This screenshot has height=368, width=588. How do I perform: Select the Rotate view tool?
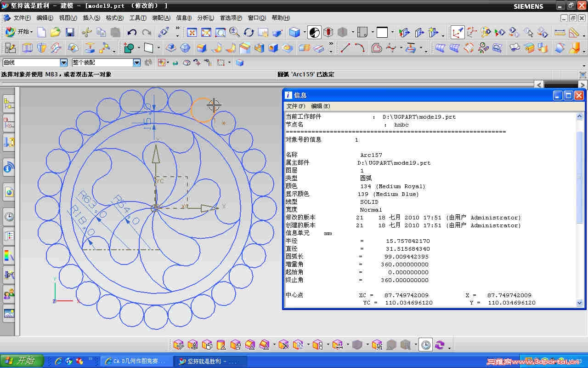(249, 32)
